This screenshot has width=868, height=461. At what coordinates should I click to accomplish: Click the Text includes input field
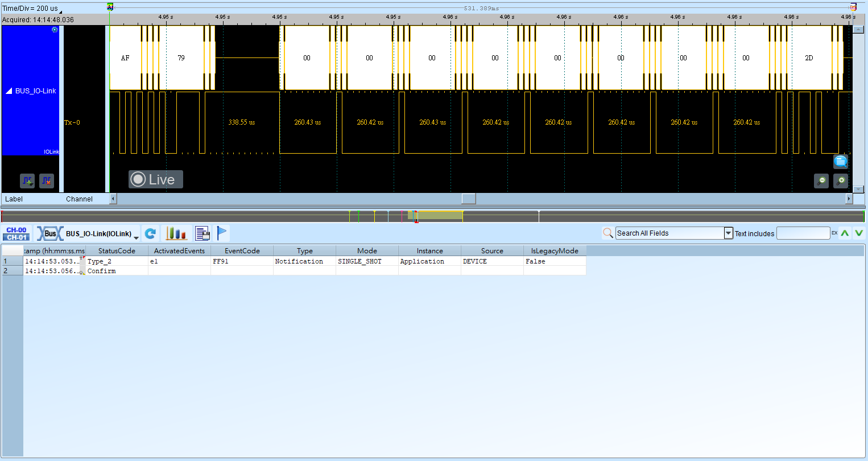tap(803, 233)
